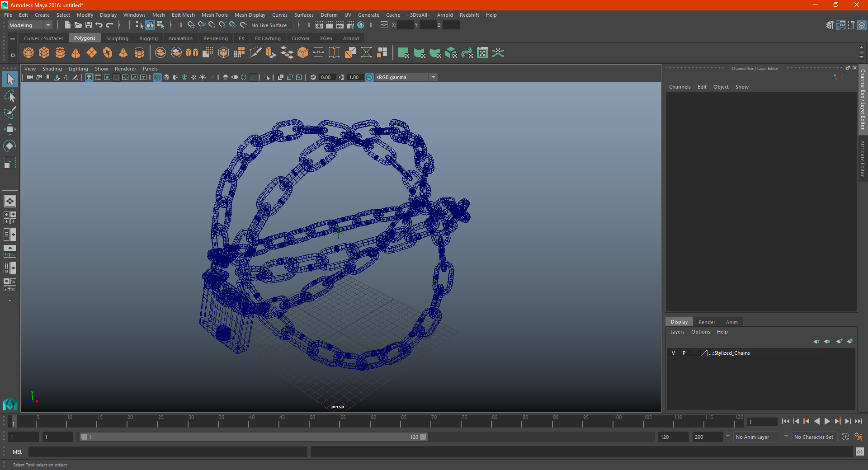
Task: Toggle Stylized_Chains layer playback P box
Action: coord(684,353)
